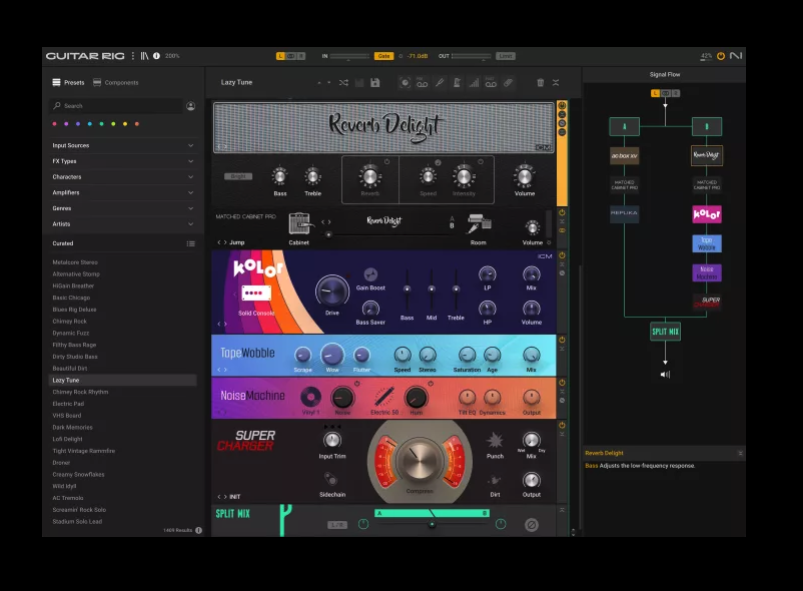
Task: Click the Split Mix A/B crossfade slider
Action: pyautogui.click(x=432, y=524)
